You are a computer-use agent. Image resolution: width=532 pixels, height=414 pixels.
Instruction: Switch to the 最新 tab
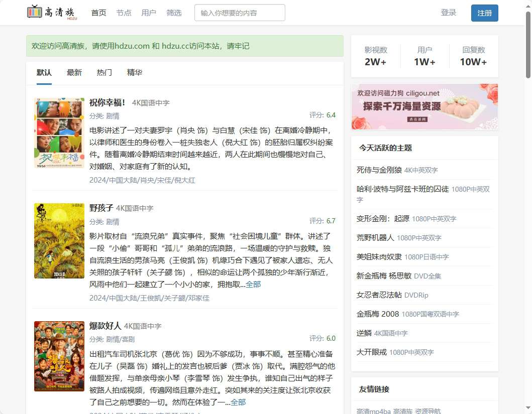pyautogui.click(x=74, y=72)
